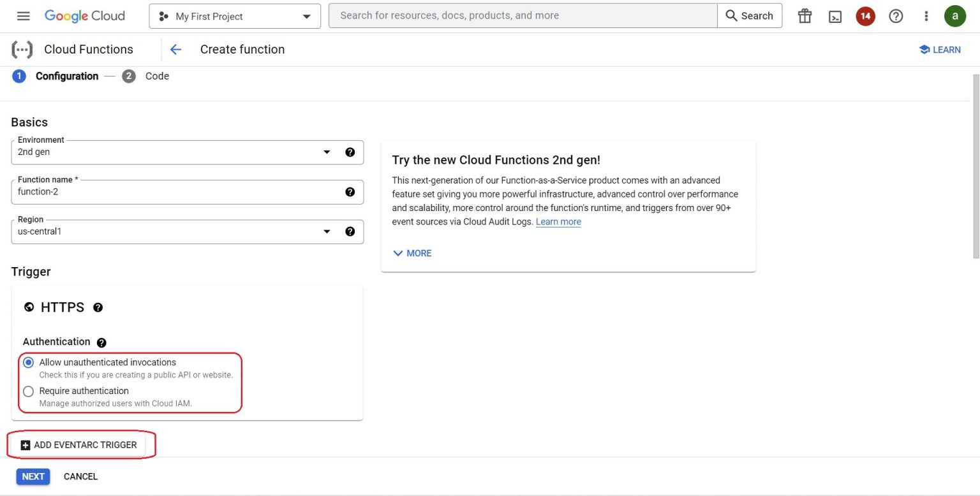Open the navigation hamburger menu
This screenshot has width=980, height=496.
tap(23, 16)
